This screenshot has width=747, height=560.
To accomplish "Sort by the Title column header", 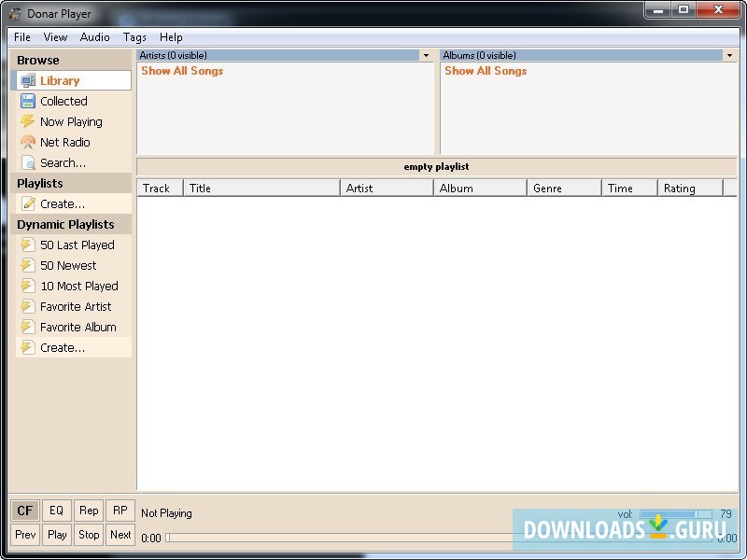I will click(x=262, y=189).
